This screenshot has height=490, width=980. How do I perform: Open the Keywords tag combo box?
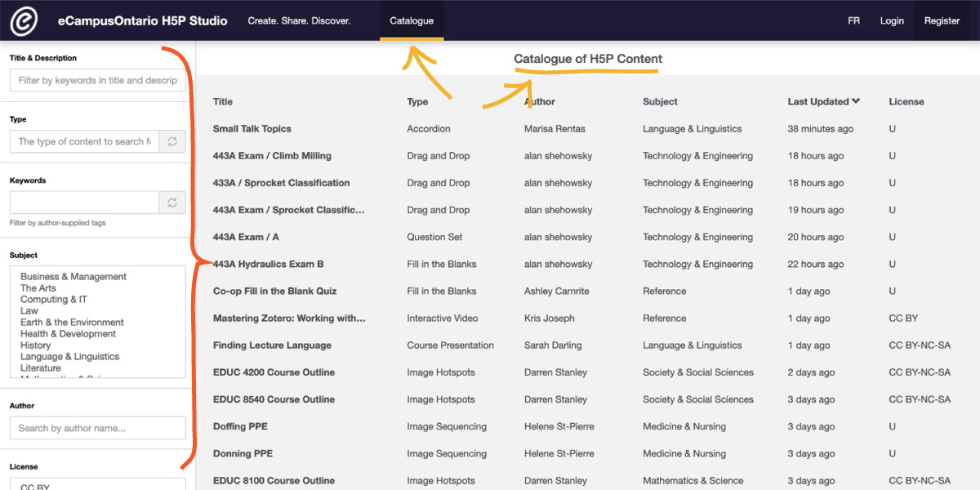point(84,203)
